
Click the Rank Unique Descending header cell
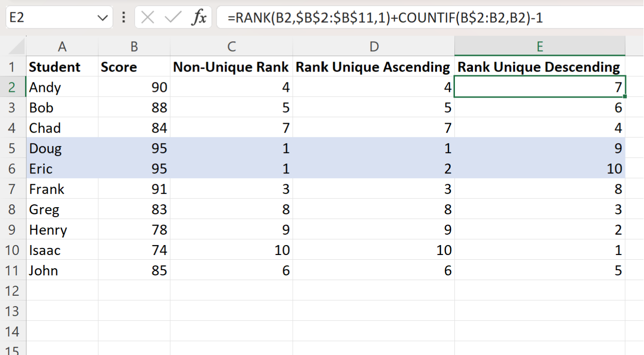(540, 67)
